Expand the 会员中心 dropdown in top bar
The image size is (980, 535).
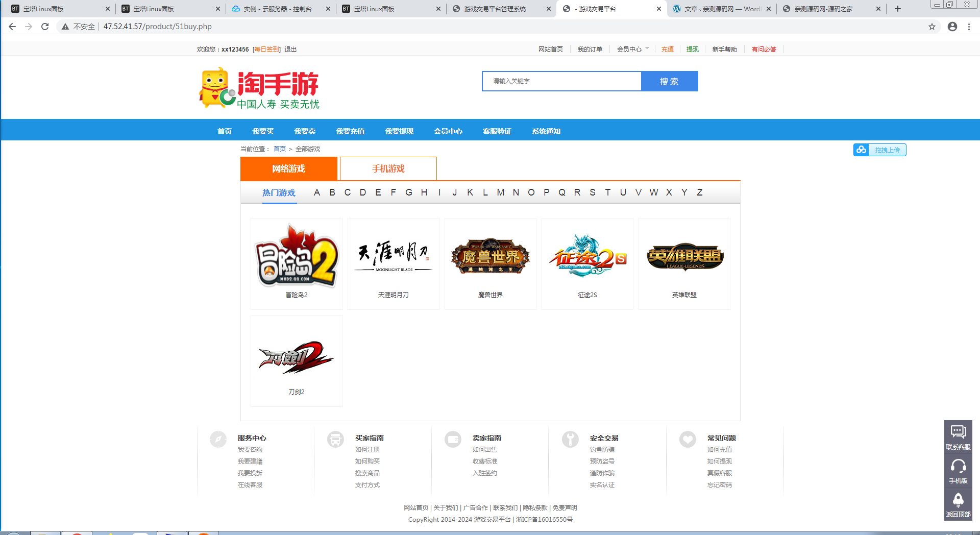pyautogui.click(x=633, y=49)
